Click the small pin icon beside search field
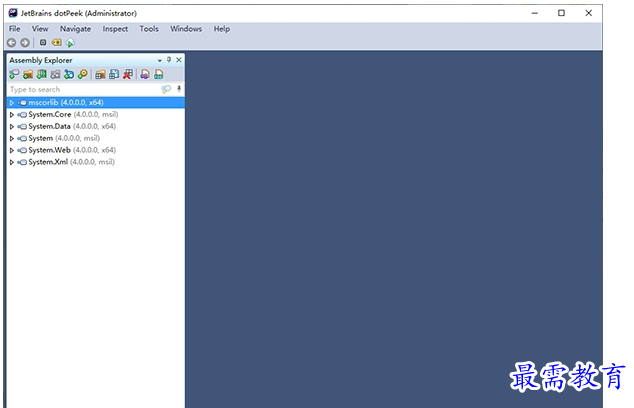Viewport: 634px width, 408px height. click(x=179, y=89)
